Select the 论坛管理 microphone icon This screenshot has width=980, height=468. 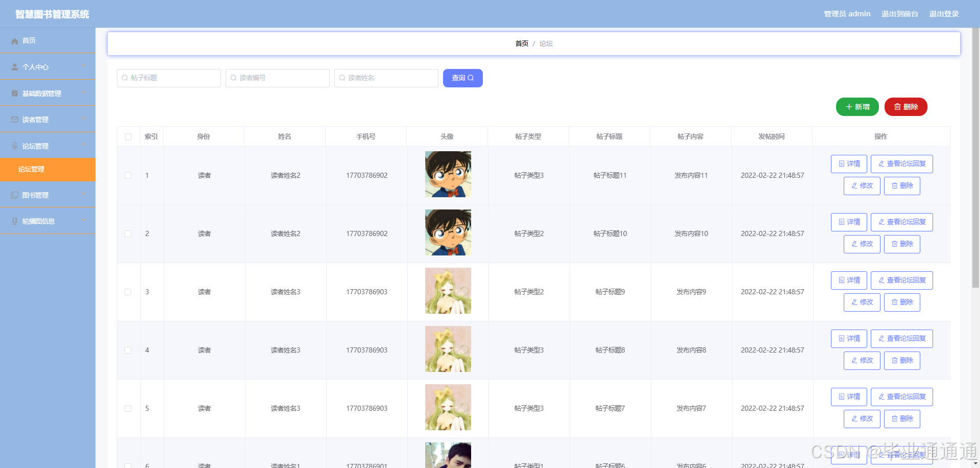pos(14,146)
